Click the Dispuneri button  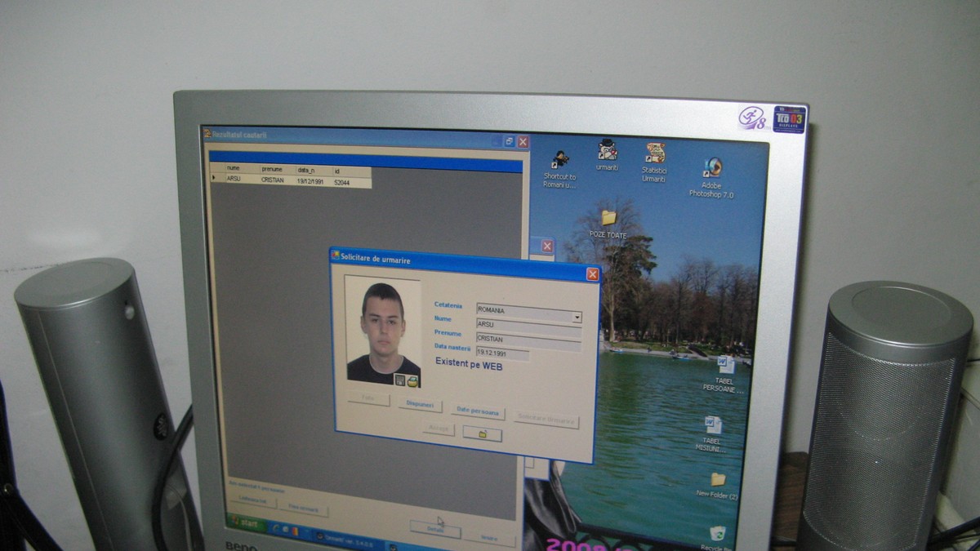point(420,405)
